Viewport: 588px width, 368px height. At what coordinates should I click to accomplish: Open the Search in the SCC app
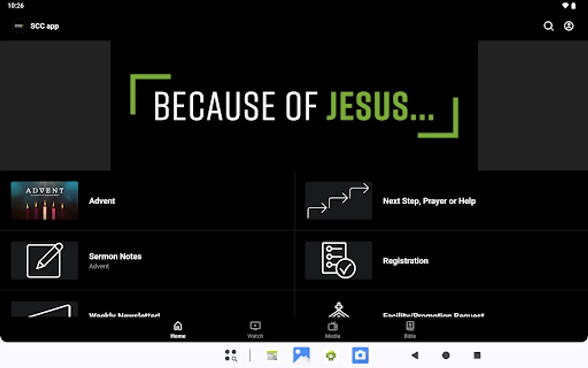coord(549,26)
